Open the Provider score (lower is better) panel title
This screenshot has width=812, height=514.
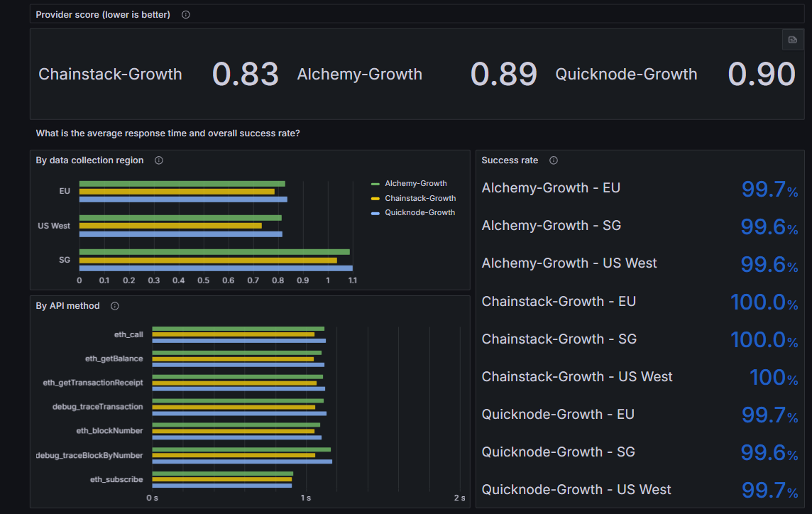tap(103, 14)
